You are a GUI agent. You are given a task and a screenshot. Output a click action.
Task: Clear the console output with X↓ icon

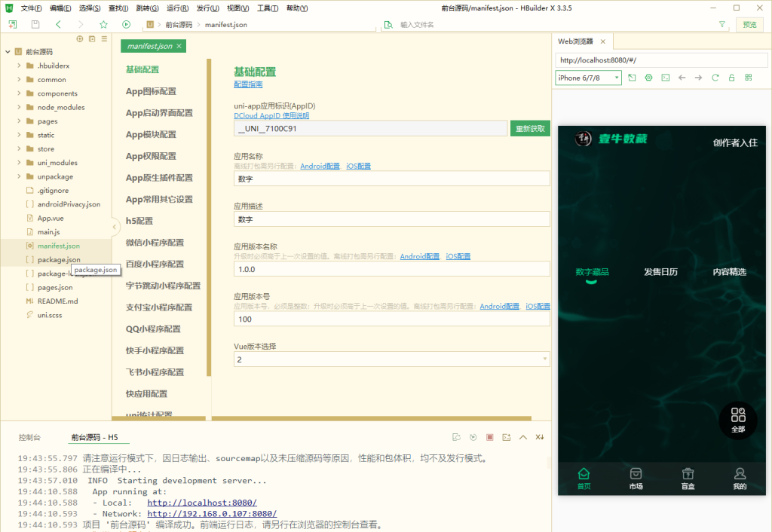tap(540, 437)
